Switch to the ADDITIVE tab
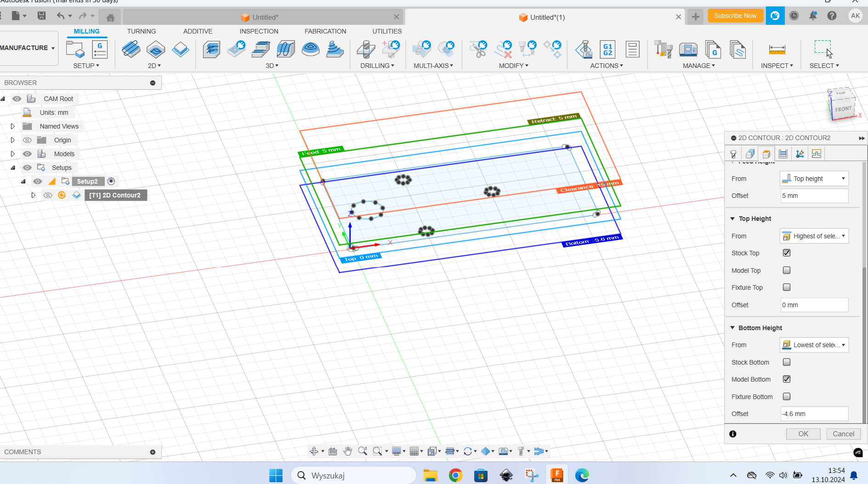Screen dimensions: 868x484 [198, 31]
